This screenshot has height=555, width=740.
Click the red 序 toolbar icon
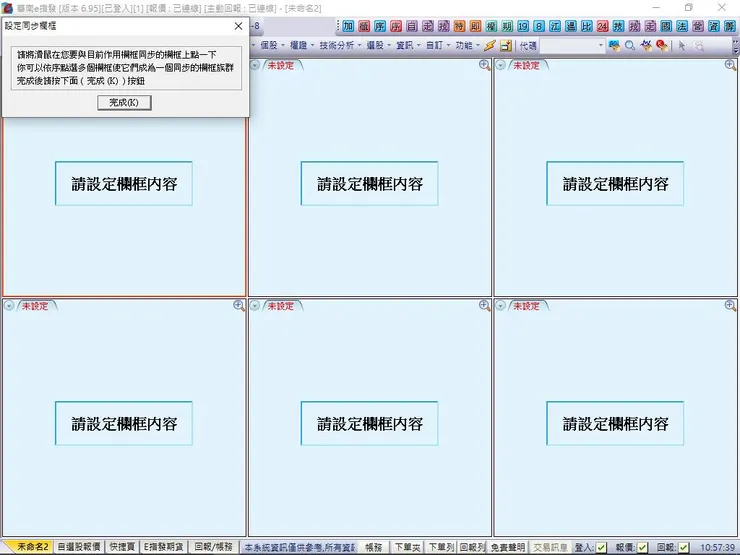pos(396,26)
